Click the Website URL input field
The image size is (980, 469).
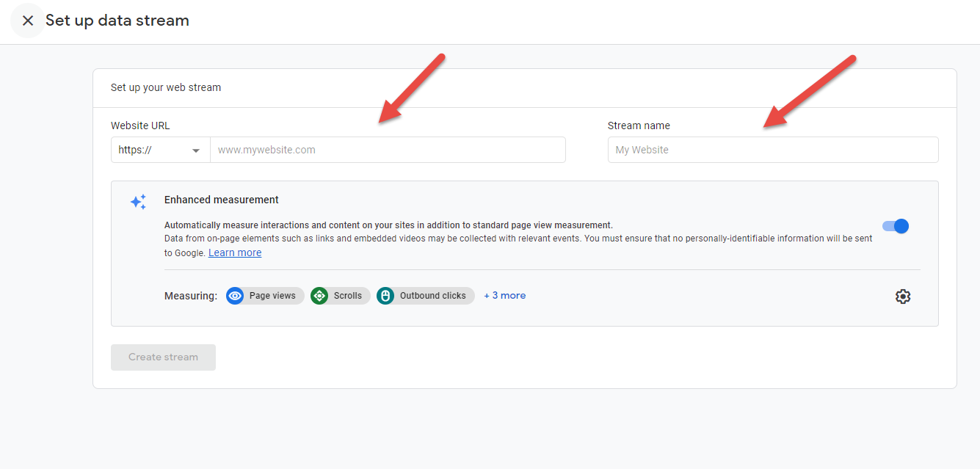pos(388,150)
